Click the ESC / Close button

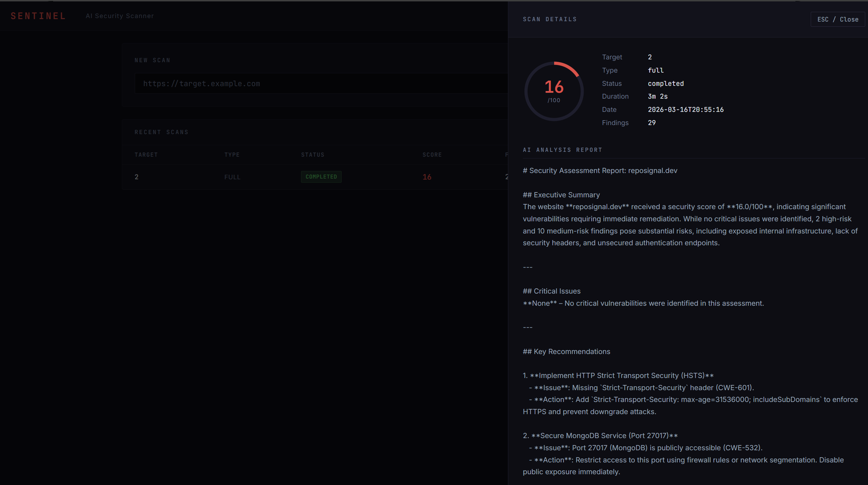837,19
